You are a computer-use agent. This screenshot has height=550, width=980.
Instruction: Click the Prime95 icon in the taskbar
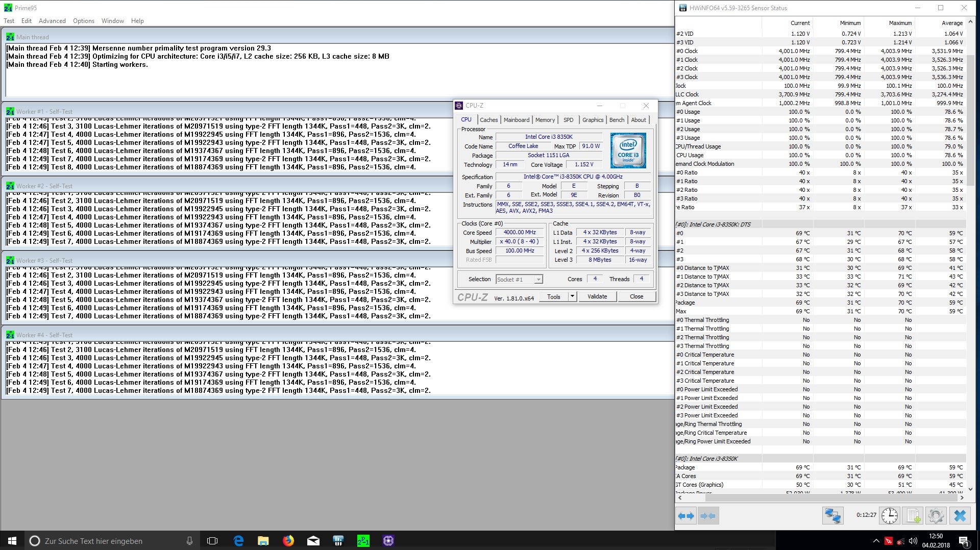point(363,541)
